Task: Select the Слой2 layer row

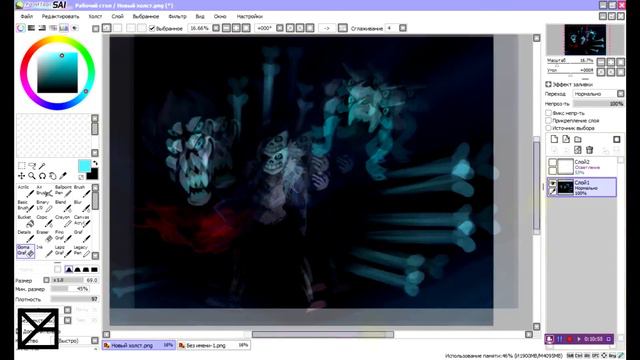Action: (582, 167)
